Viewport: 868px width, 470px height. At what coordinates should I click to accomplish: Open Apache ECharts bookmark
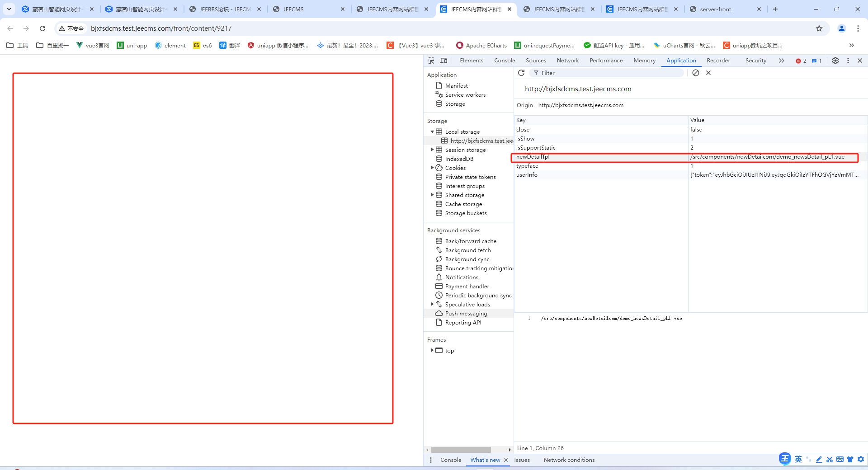point(481,45)
